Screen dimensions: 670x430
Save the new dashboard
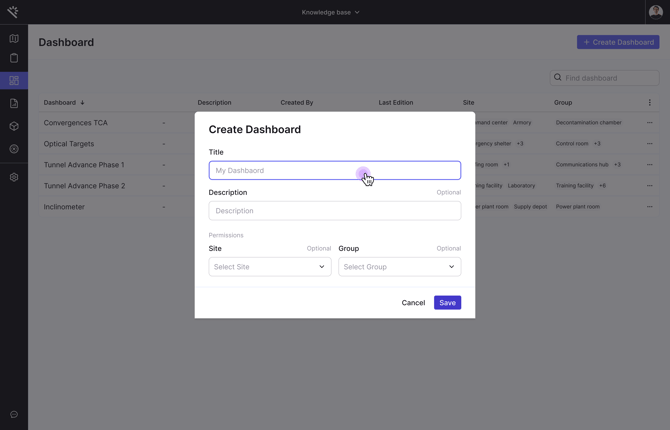click(447, 303)
